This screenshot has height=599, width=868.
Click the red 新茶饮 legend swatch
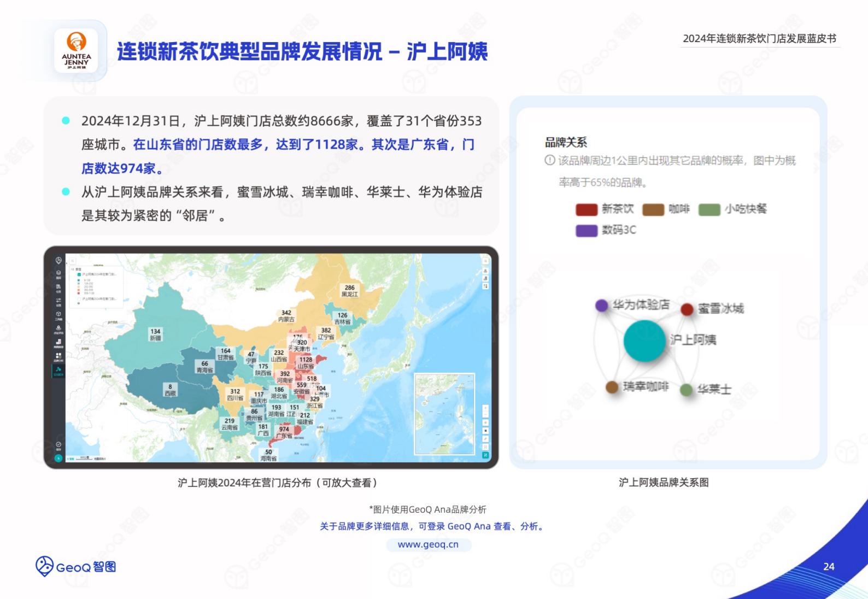[587, 209]
